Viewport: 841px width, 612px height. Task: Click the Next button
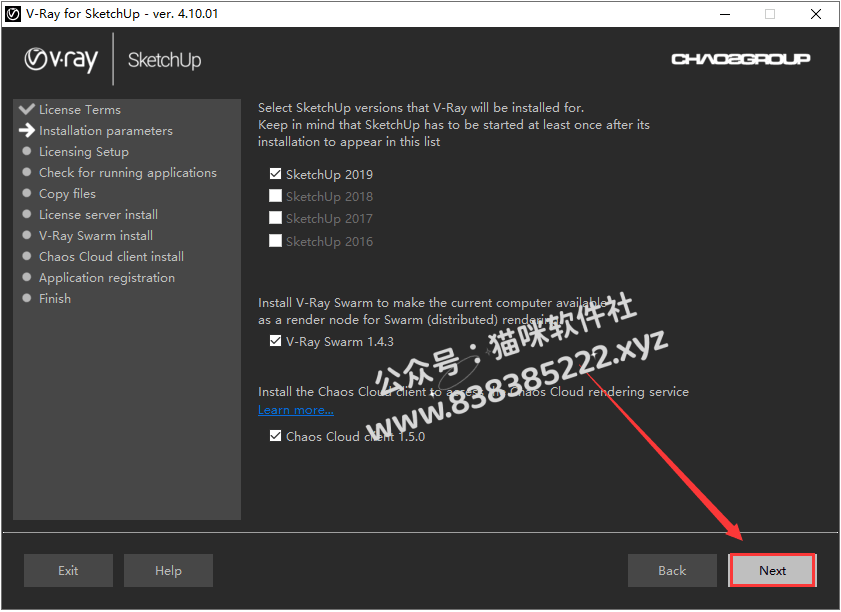point(772,571)
